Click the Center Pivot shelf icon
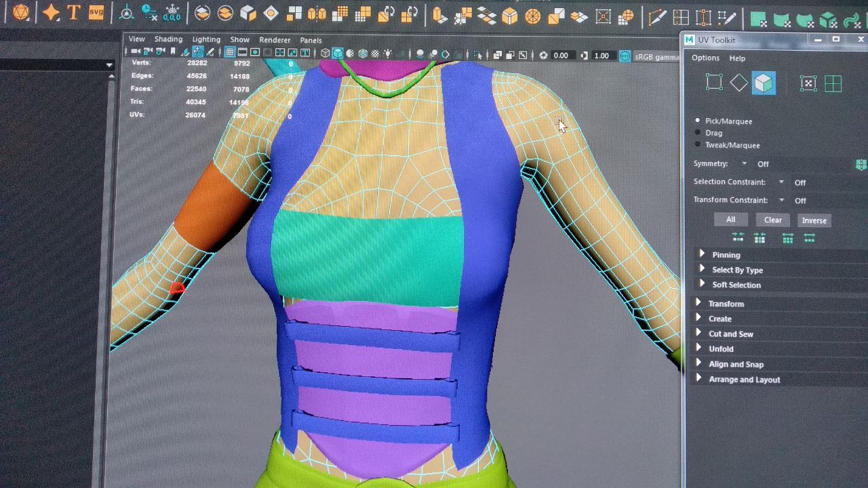 tap(127, 13)
